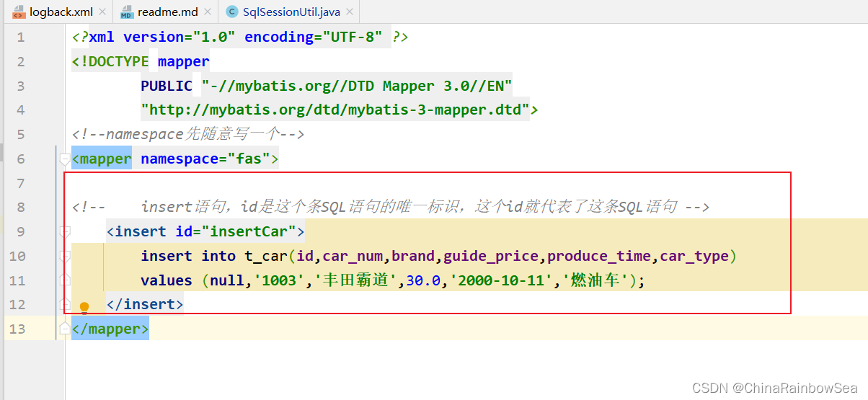Click the readme.md markdown icon
Screen dimensions: 868x400
coord(127,12)
